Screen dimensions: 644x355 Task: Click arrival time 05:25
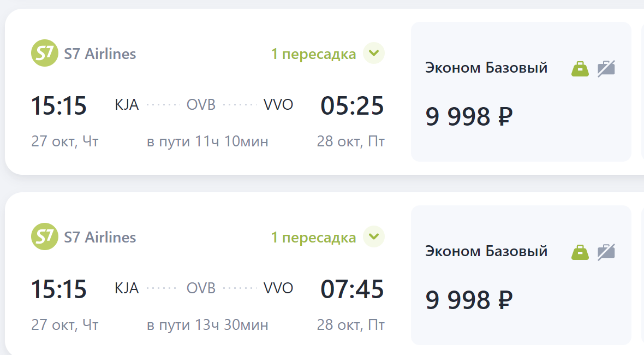(352, 105)
